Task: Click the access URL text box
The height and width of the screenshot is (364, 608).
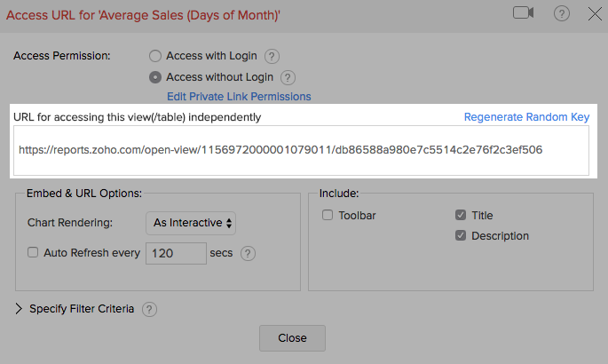Action: click(x=302, y=150)
